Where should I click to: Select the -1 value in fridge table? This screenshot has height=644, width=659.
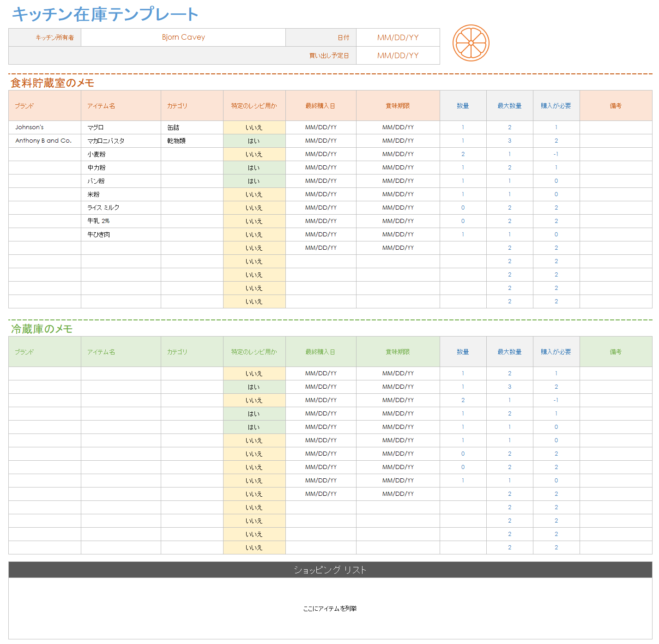click(556, 400)
